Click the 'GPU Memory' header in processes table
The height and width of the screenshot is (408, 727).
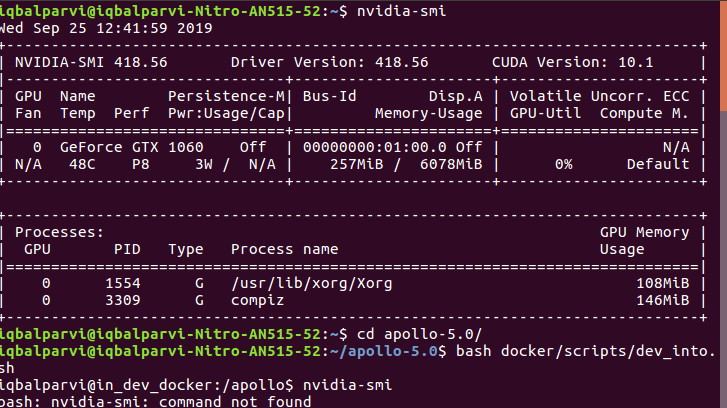click(x=644, y=232)
